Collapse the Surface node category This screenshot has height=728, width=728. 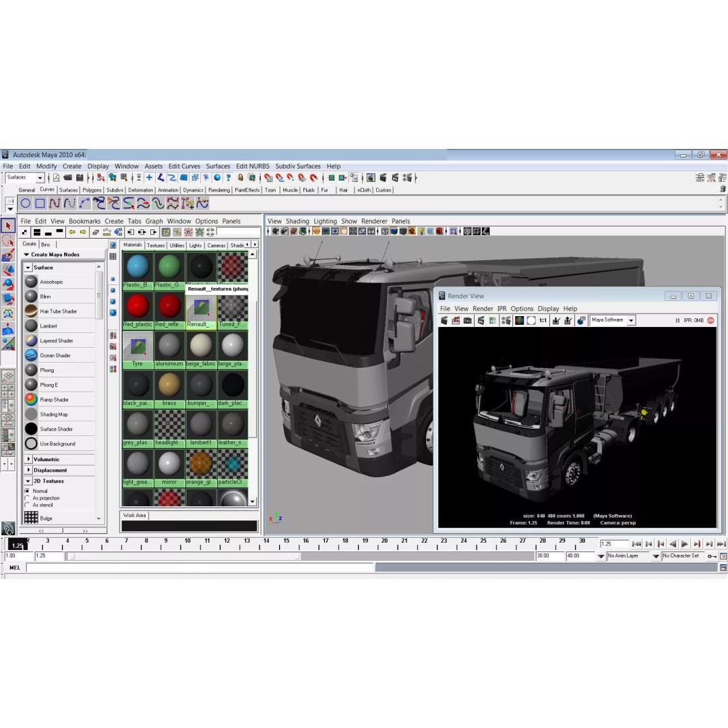28,268
